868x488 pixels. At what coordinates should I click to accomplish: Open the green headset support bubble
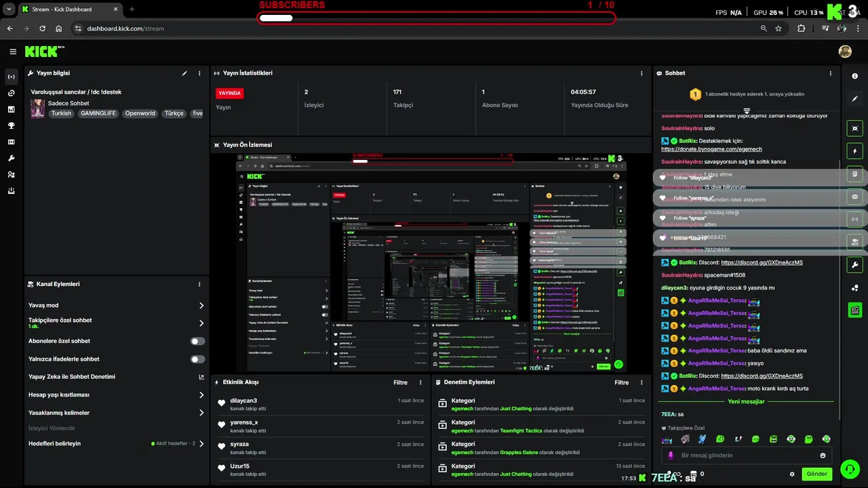(849, 469)
